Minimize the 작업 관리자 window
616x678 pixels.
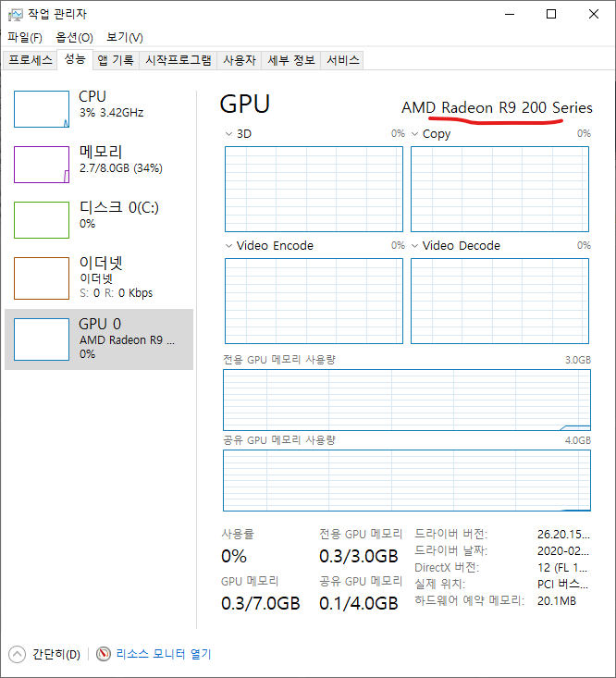click(x=510, y=14)
